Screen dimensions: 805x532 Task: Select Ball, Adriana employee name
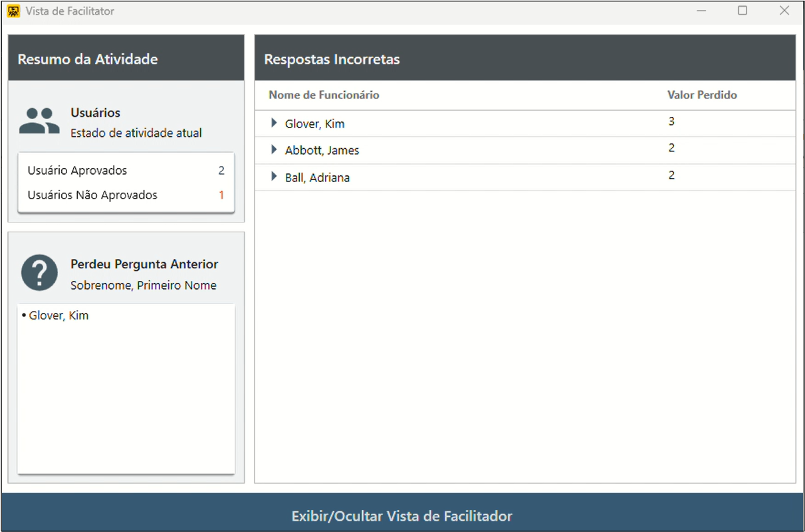[317, 178]
